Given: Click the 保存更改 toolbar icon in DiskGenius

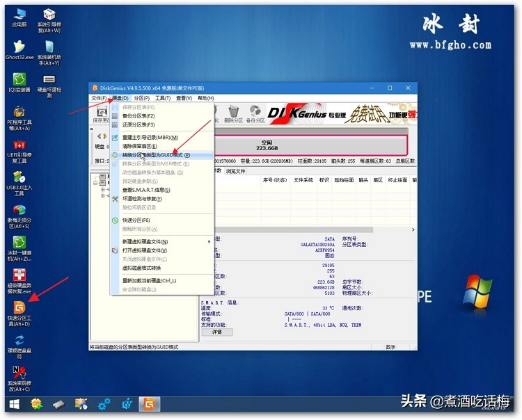Looking at the screenshot, I should click(101, 115).
